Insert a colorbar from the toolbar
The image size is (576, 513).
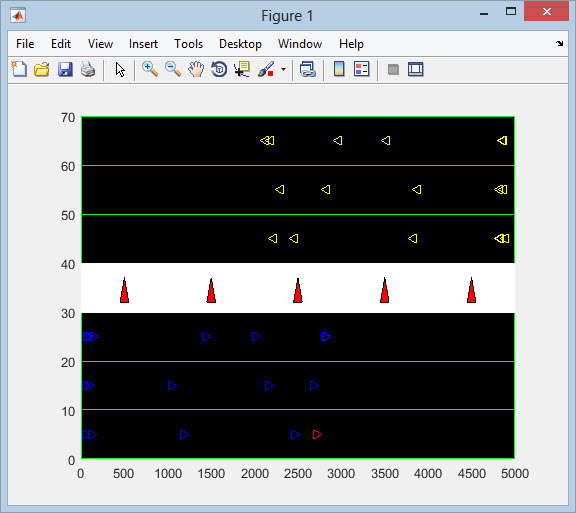tap(339, 69)
